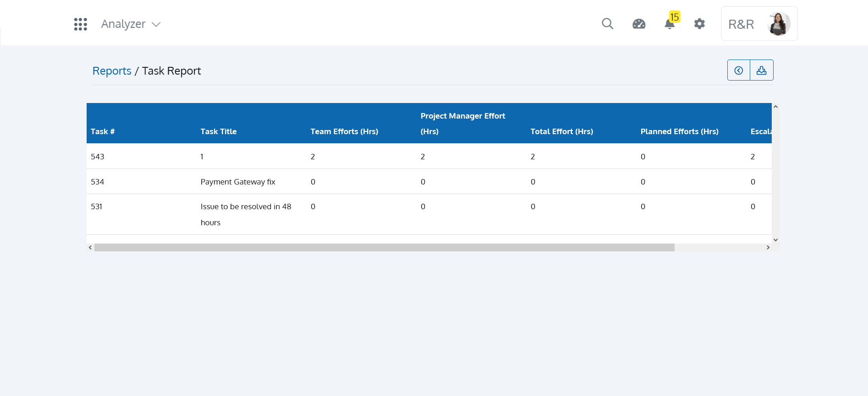
Task: Open the apps grid launcher icon
Action: pos(81,24)
